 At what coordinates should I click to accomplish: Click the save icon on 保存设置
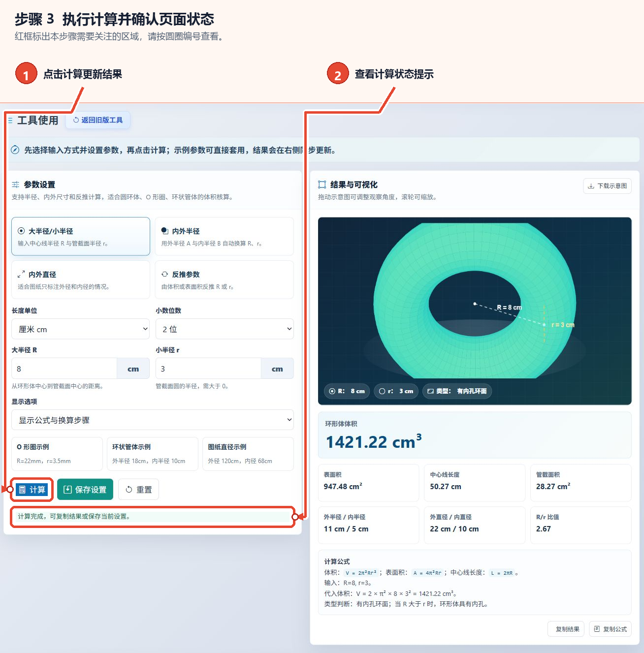[x=68, y=490]
